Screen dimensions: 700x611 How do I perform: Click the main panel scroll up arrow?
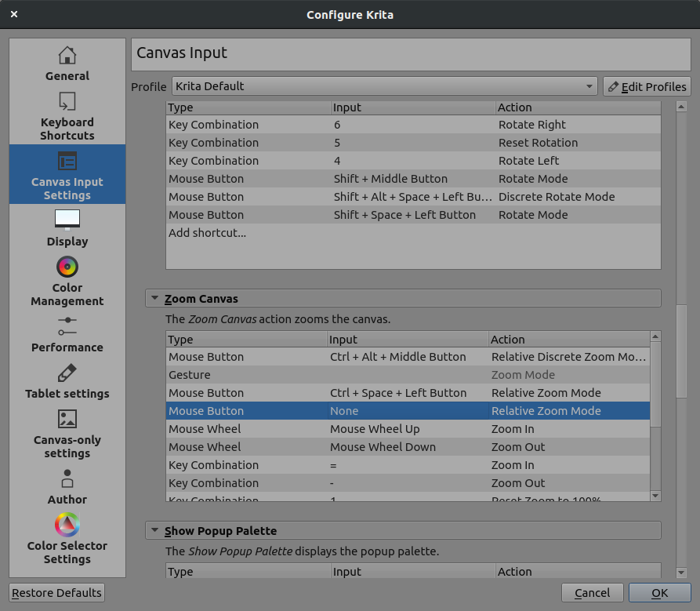(681, 107)
